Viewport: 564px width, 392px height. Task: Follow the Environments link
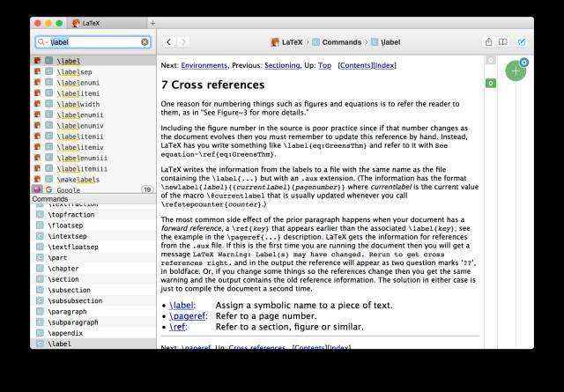(x=204, y=65)
